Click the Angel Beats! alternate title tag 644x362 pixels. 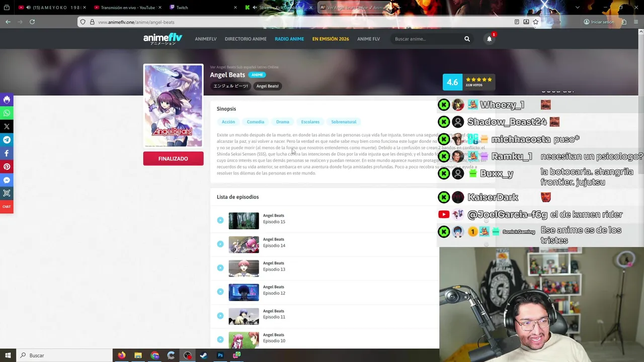(x=268, y=86)
